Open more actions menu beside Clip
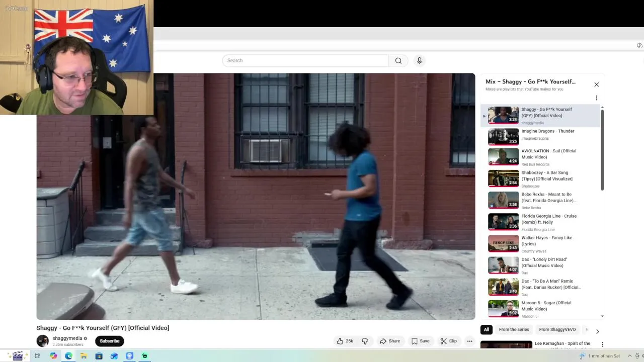 pos(469,341)
